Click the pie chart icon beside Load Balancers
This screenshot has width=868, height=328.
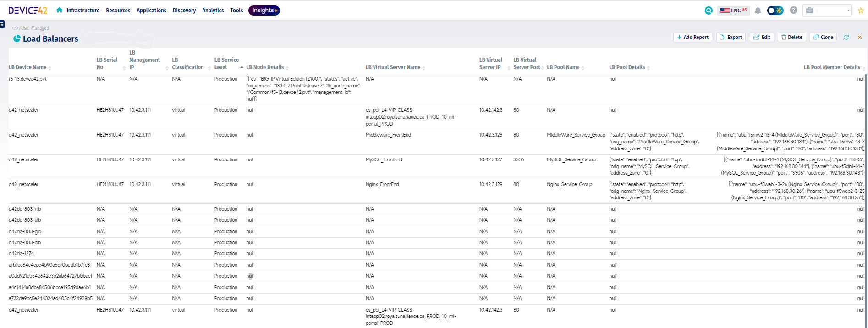[x=17, y=38]
